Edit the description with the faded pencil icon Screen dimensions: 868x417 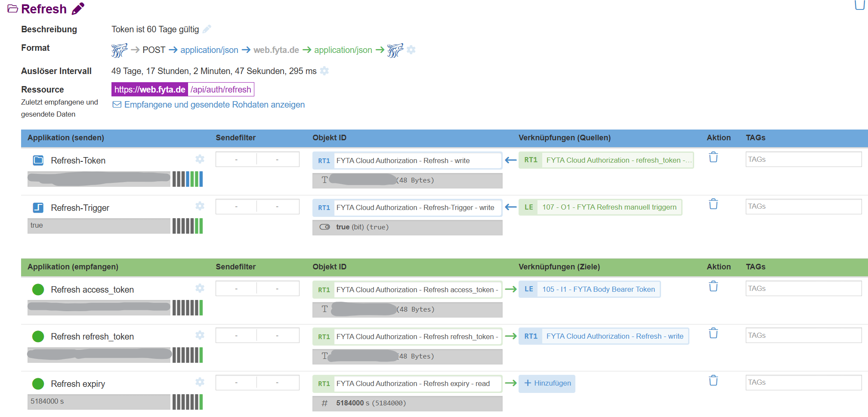[207, 29]
